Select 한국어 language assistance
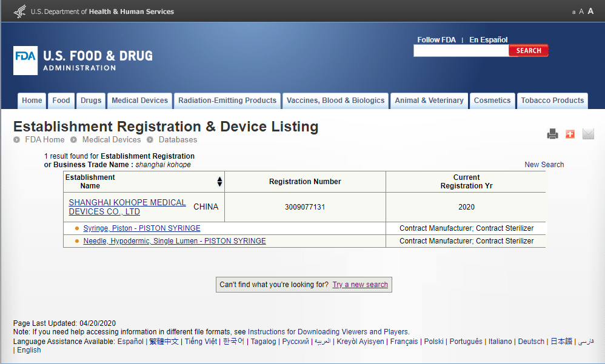The width and height of the screenshot is (605, 364). coord(233,342)
